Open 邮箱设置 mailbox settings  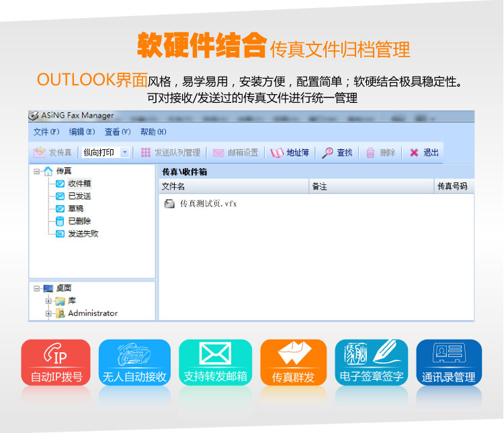235,153
